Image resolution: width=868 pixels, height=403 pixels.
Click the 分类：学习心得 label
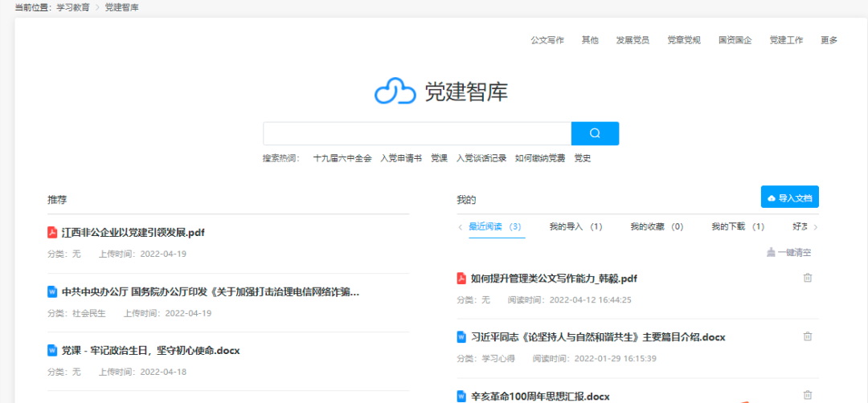[x=486, y=359]
